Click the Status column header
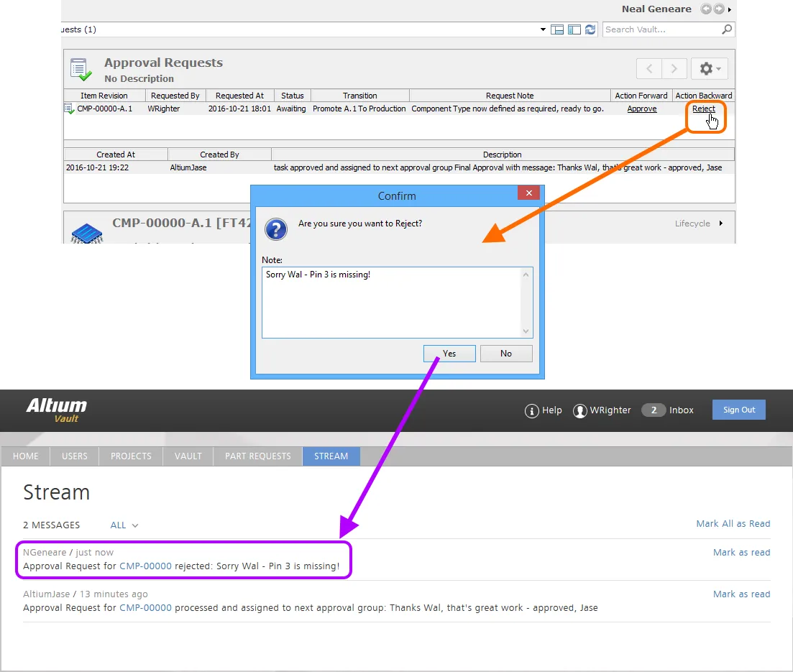 tap(293, 96)
